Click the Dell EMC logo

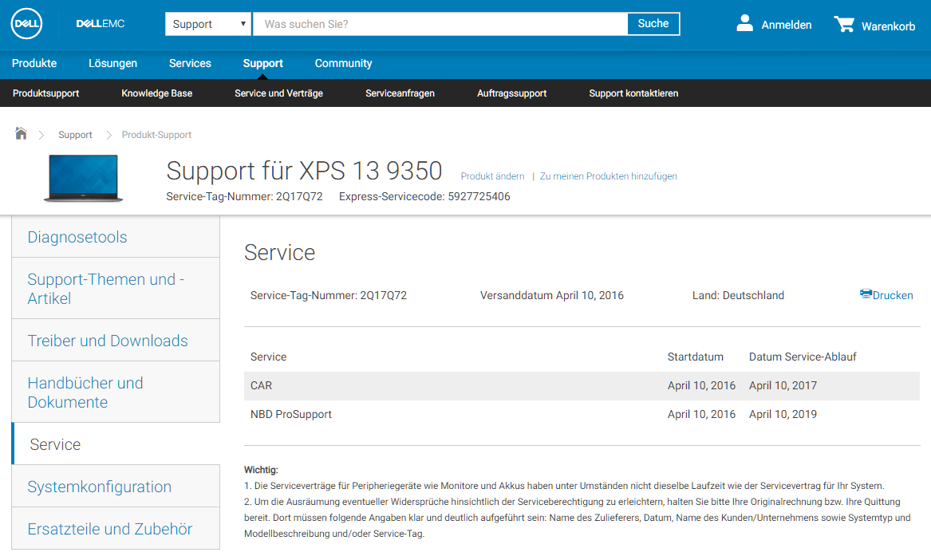(x=101, y=24)
